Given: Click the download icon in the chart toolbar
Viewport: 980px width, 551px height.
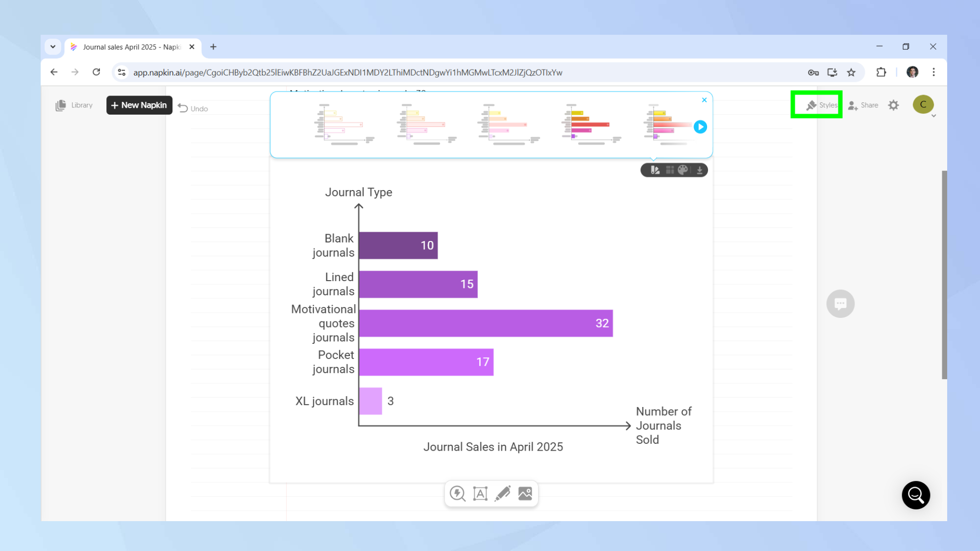Looking at the screenshot, I should coord(700,170).
